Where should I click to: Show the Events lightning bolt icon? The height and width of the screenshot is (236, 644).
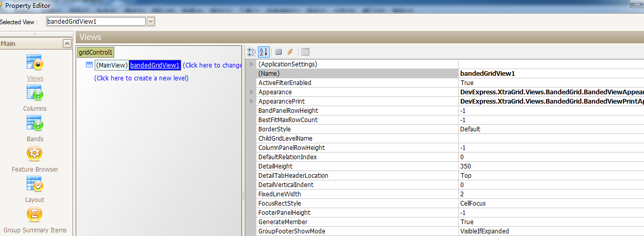click(290, 52)
